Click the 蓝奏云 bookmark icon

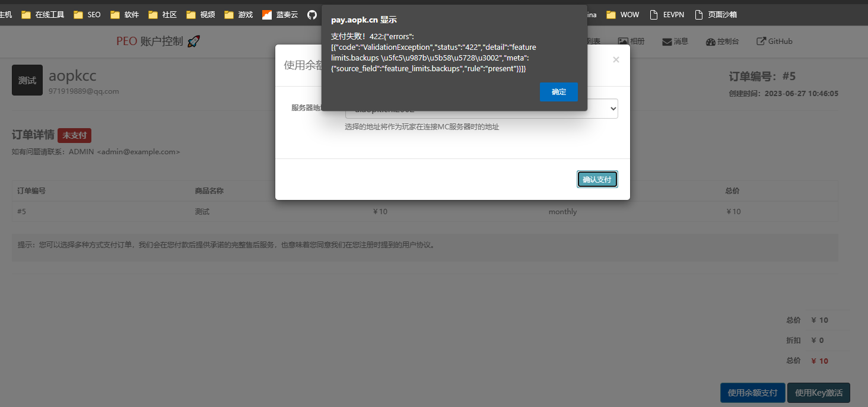point(266,14)
